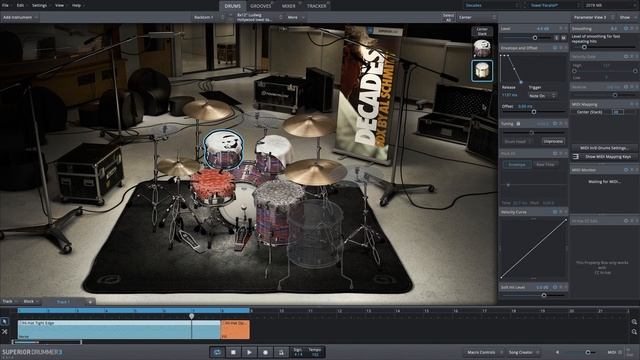This screenshot has height=360, width=640.
Task: Zoom in on the song track timeline
Action: tap(634, 322)
